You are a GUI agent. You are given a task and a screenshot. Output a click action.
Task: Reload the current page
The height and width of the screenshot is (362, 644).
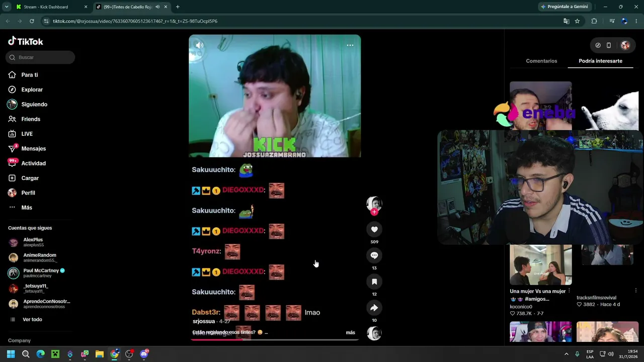pos(32,21)
